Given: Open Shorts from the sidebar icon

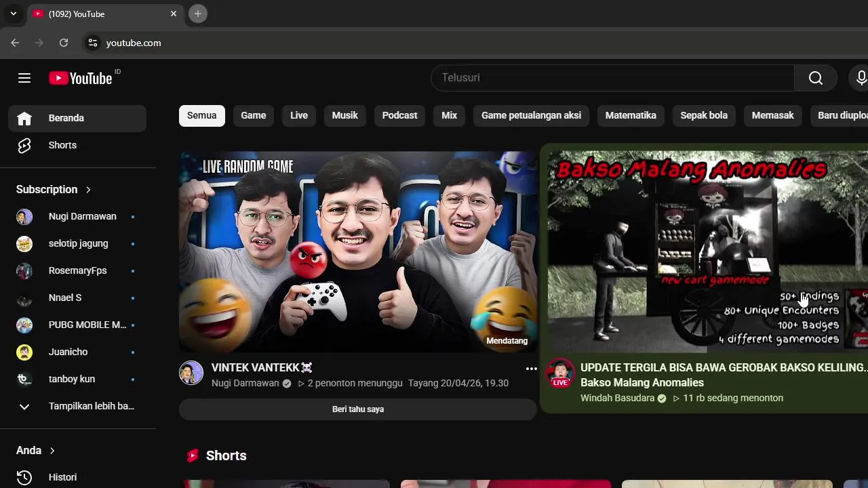Looking at the screenshot, I should [24, 146].
